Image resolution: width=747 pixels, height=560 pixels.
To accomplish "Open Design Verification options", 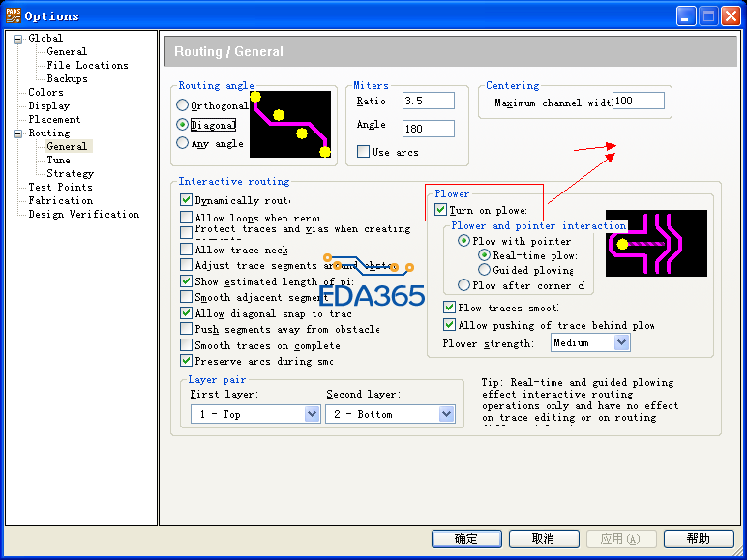I will tap(84, 215).
